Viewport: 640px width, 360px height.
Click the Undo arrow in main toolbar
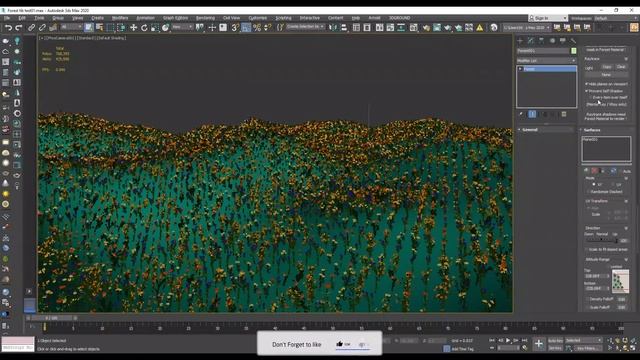8,28
